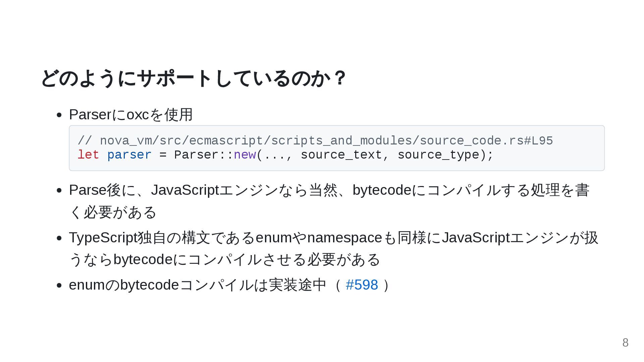This screenshot has width=644, height=362.
Task: Click the purple "new" method call
Action: pyautogui.click(x=245, y=155)
